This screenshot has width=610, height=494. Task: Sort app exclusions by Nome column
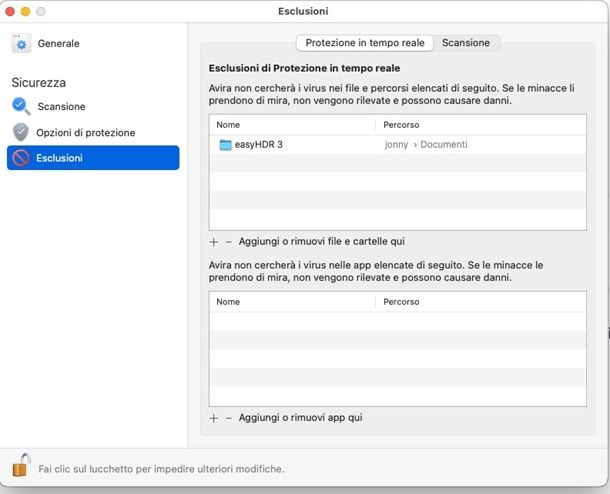tap(292, 301)
